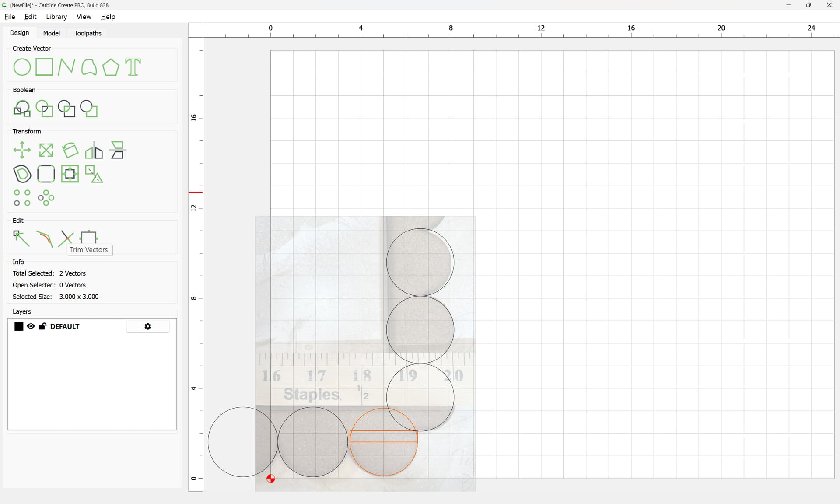Screen dimensions: 840x504
Task: Activate the Node Edit tool
Action: pos(21,238)
